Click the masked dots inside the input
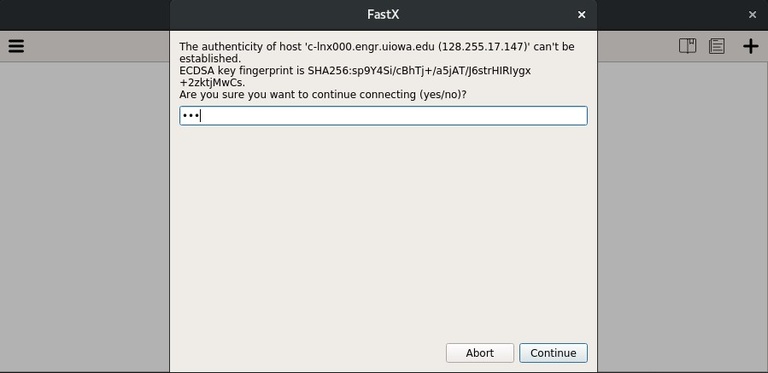This screenshot has height=373, width=768. [x=190, y=116]
